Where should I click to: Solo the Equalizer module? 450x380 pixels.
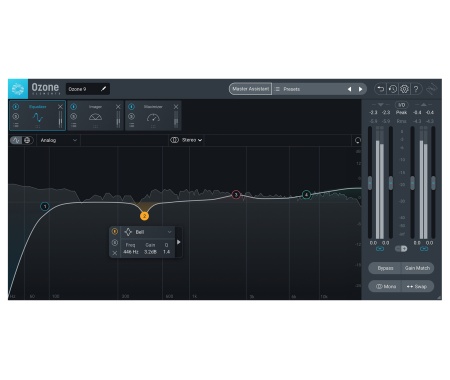[x=16, y=116]
